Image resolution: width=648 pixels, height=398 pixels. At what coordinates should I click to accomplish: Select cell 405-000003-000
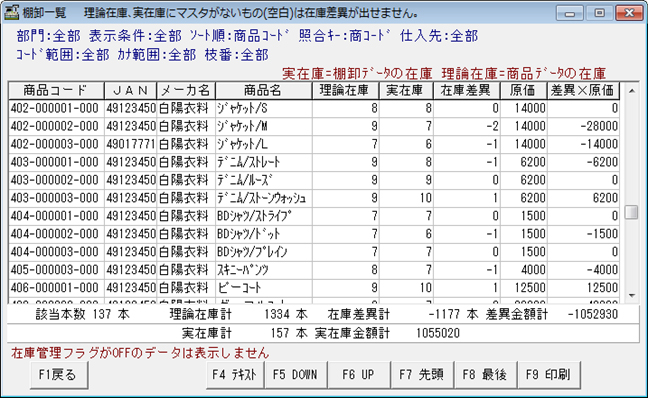pos(56,270)
